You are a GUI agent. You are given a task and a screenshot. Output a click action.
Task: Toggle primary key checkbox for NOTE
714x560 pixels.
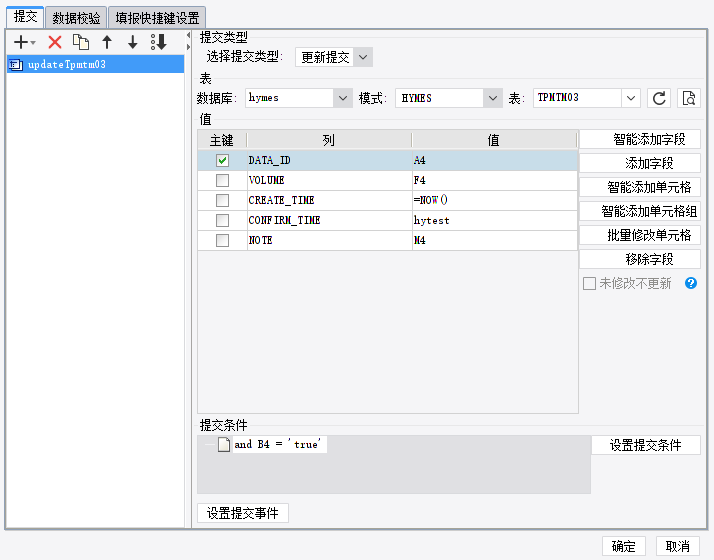click(222, 240)
